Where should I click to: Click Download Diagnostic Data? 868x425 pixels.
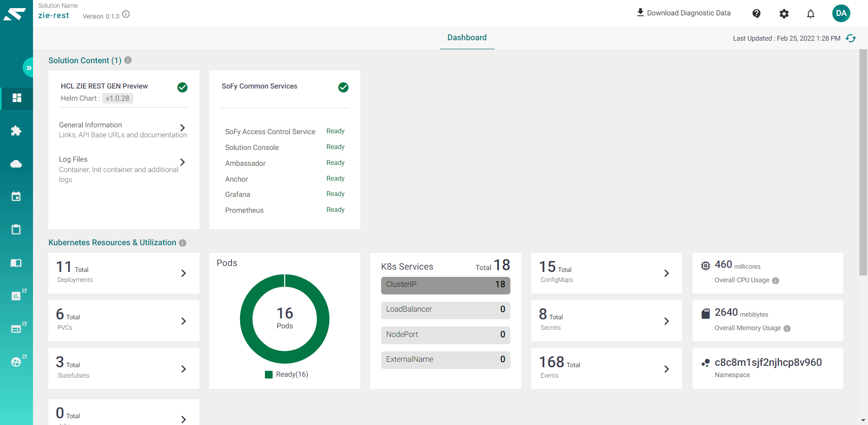coord(684,13)
